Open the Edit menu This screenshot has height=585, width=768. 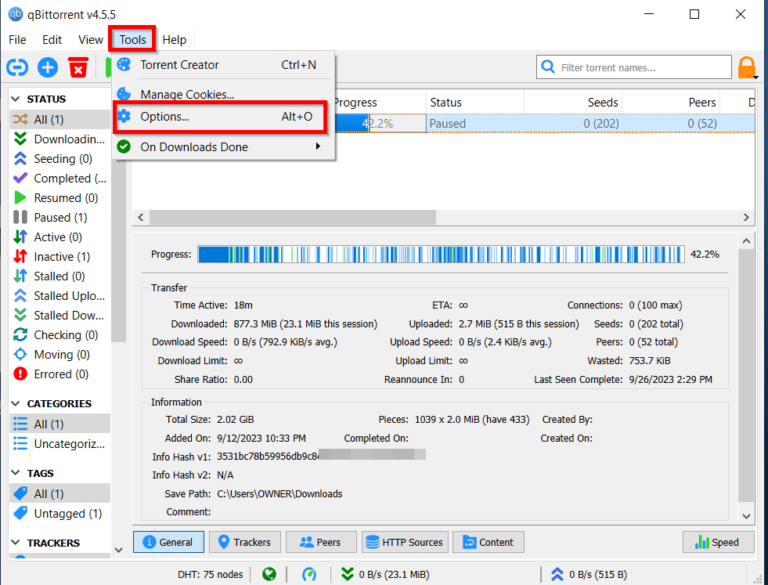click(52, 40)
